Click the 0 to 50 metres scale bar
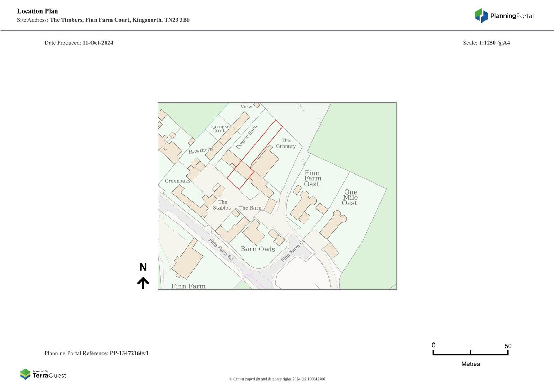This screenshot has width=554, height=392. click(x=470, y=353)
